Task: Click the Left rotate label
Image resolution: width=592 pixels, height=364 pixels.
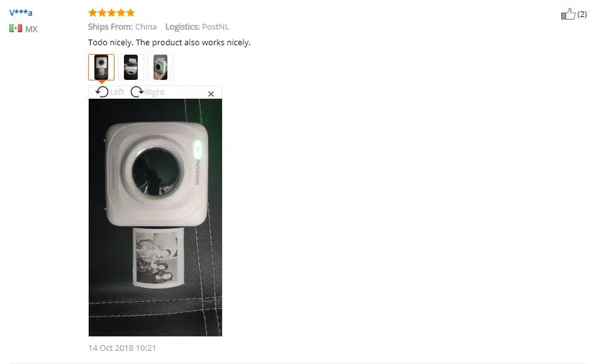Action: (117, 92)
